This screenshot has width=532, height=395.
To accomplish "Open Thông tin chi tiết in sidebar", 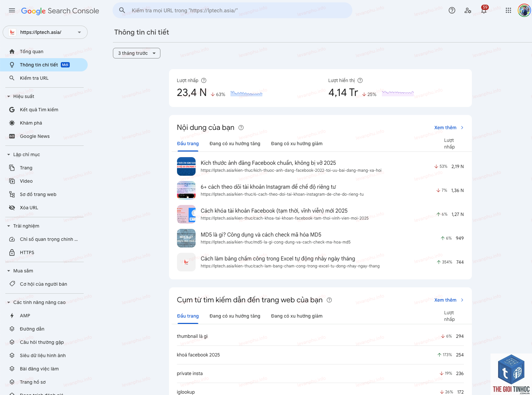I will tap(44, 65).
